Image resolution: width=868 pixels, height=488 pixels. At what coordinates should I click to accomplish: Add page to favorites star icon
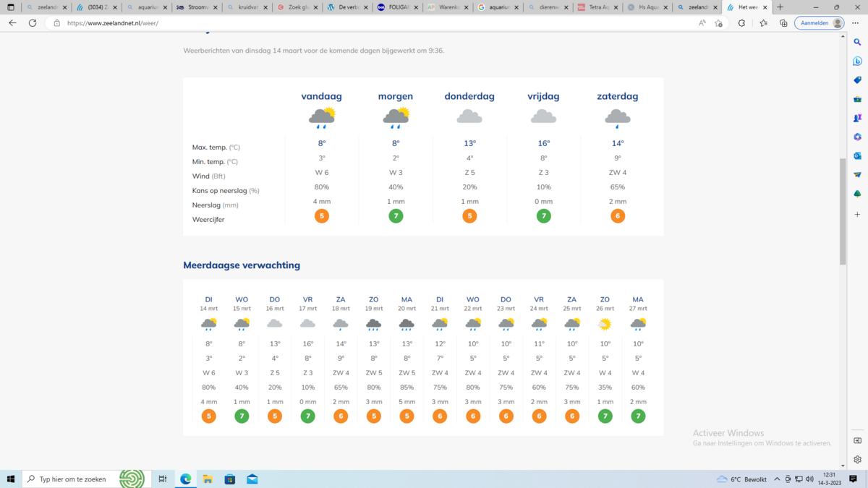[718, 23]
